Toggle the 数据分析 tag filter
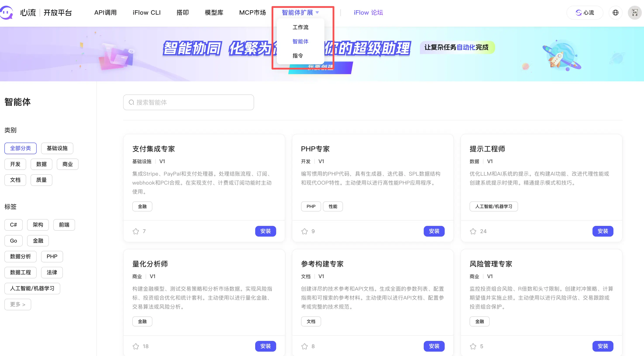Image resolution: width=644 pixels, height=356 pixels. coord(21,256)
